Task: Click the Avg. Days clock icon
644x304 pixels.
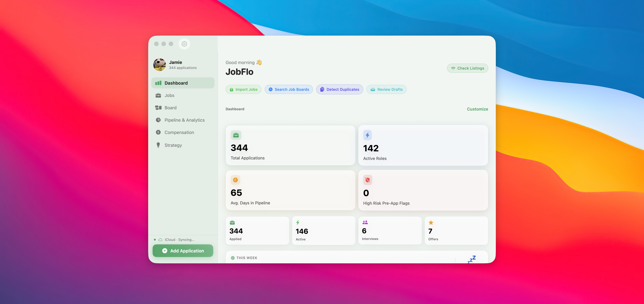Action: 235,180
